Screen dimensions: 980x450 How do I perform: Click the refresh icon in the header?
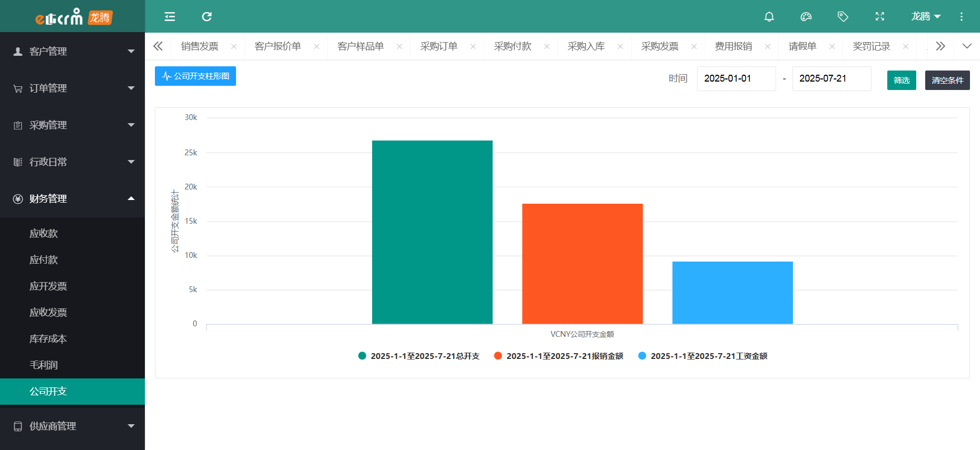click(x=207, y=17)
